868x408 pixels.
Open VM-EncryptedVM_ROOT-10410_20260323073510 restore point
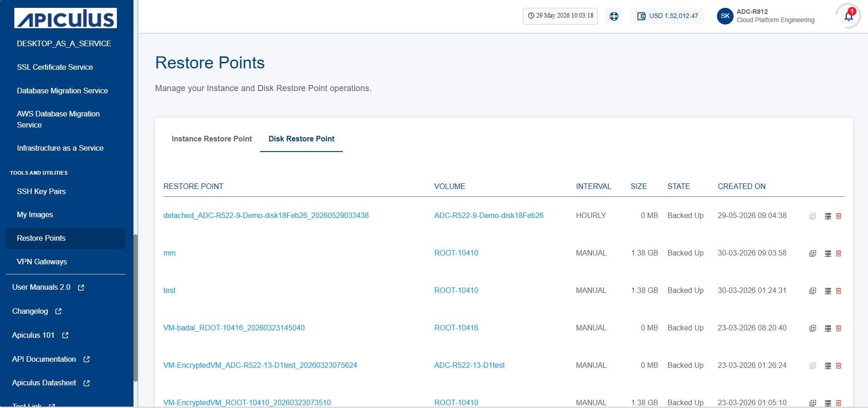click(x=247, y=402)
